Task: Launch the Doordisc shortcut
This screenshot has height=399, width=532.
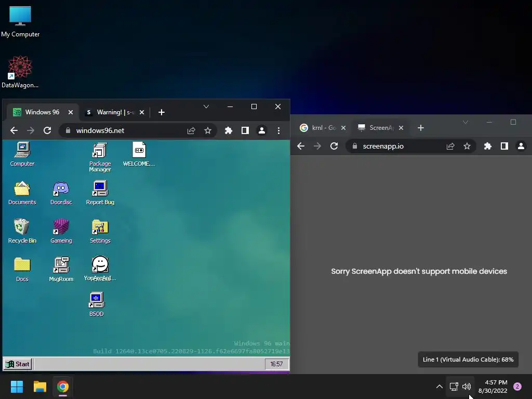Action: [x=61, y=193]
